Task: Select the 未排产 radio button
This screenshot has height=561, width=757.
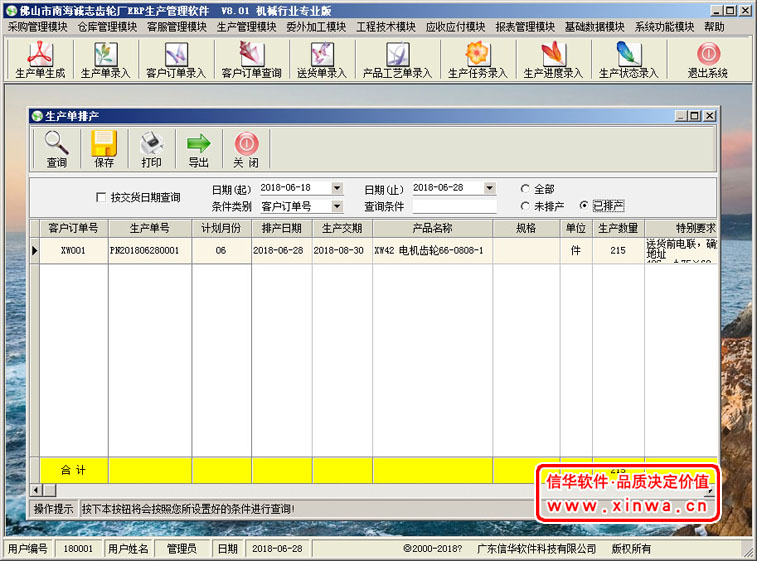Action: 525,206
